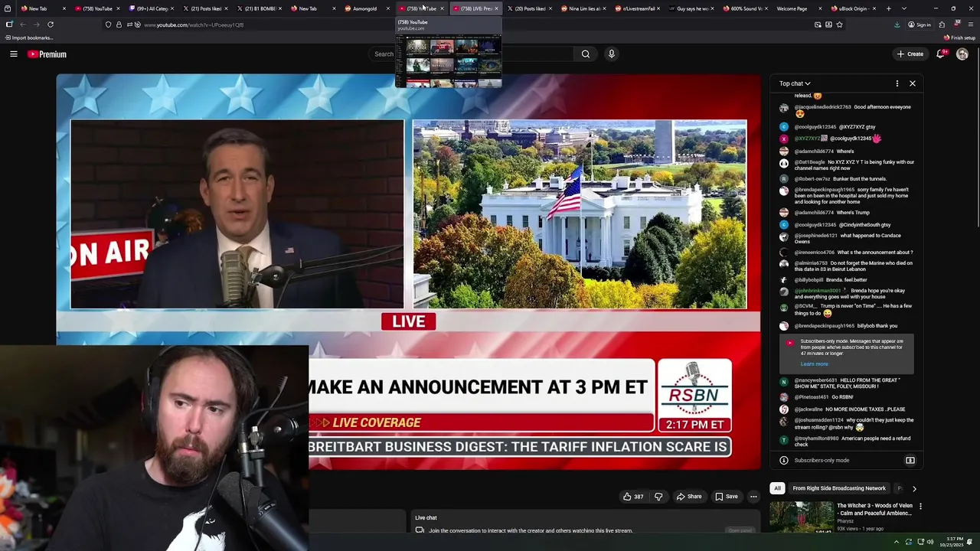980x551 pixels.
Task: Save the video to a playlist
Action: (727, 497)
